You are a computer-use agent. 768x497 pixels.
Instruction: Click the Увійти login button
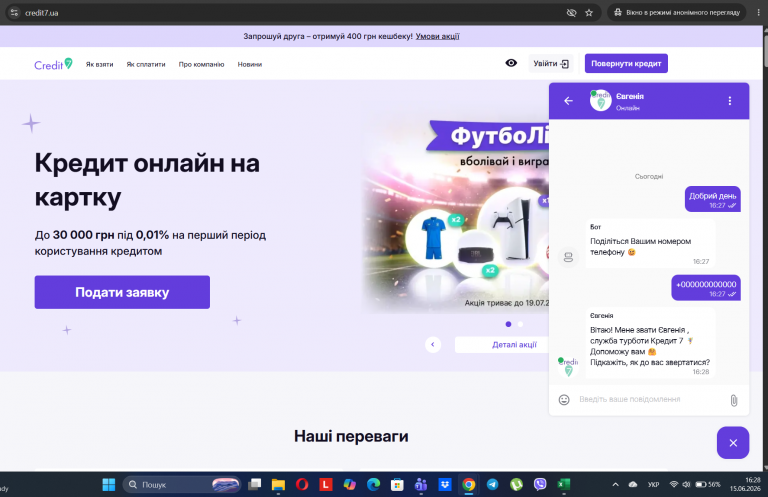click(x=551, y=64)
